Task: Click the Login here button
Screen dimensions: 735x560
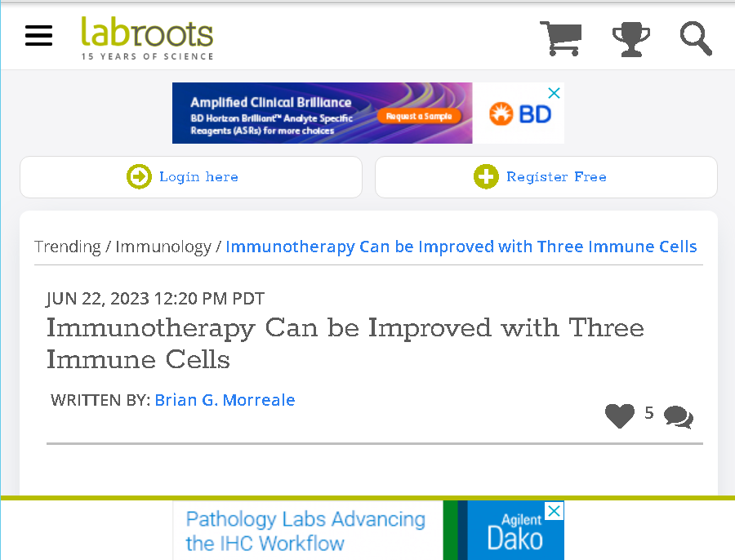Action: pyautogui.click(x=191, y=177)
